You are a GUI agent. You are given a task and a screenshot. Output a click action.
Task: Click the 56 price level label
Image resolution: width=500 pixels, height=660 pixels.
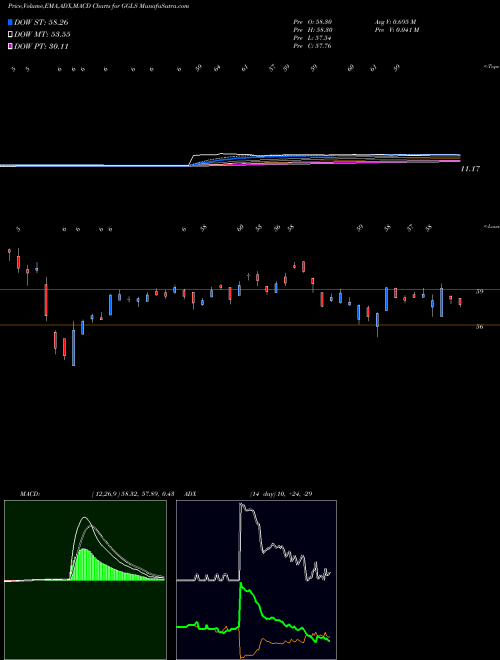(479, 327)
